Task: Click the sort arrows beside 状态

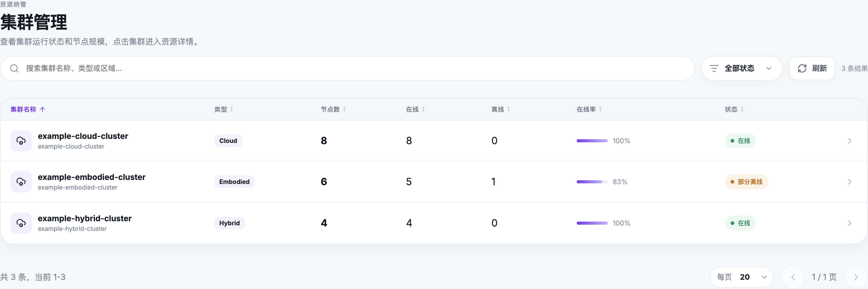Action: coord(742,109)
